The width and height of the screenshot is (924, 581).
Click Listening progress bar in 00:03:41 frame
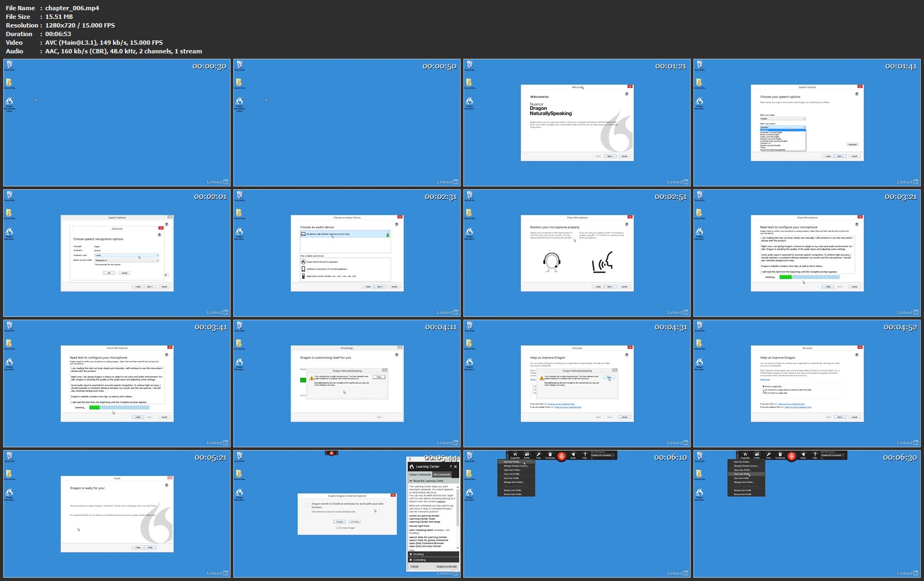(x=119, y=407)
